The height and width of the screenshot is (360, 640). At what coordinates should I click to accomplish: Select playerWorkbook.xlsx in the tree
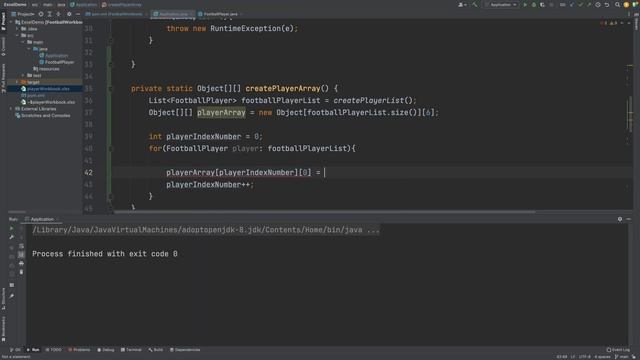coord(45,89)
